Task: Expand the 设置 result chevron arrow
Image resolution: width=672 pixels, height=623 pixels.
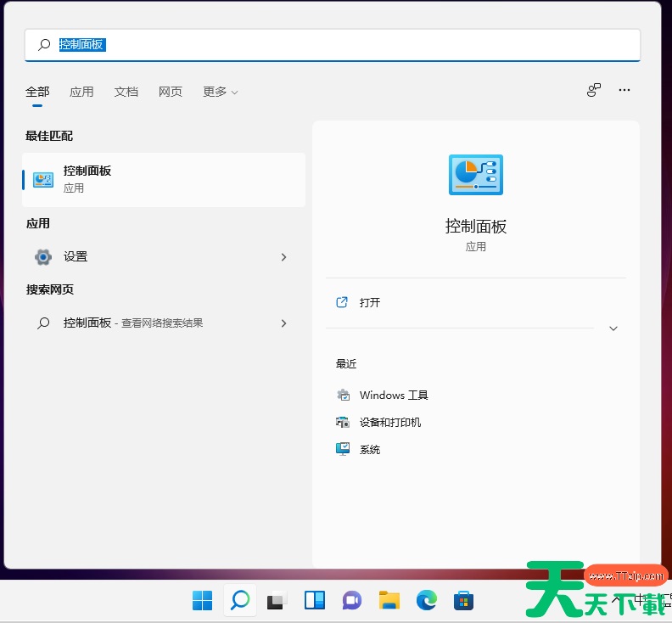Action: (283, 257)
